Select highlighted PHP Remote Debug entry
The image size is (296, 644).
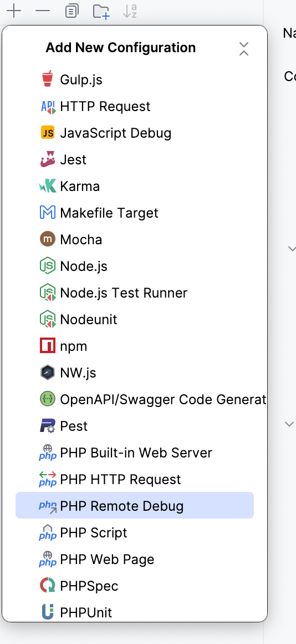(x=135, y=505)
